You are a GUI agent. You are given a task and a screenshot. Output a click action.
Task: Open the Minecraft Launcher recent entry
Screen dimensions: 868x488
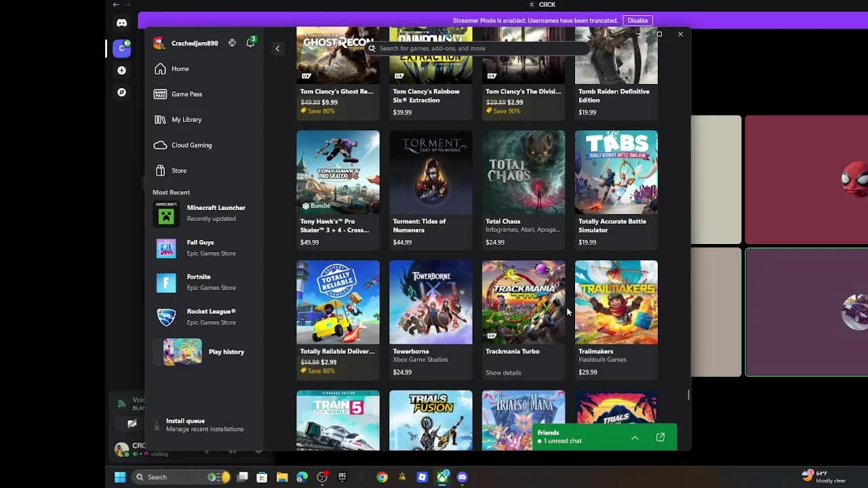[x=203, y=213]
